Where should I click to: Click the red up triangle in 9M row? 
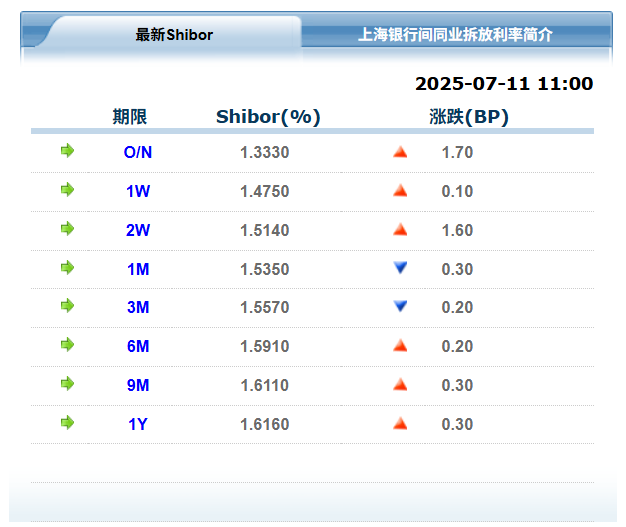pyautogui.click(x=400, y=385)
